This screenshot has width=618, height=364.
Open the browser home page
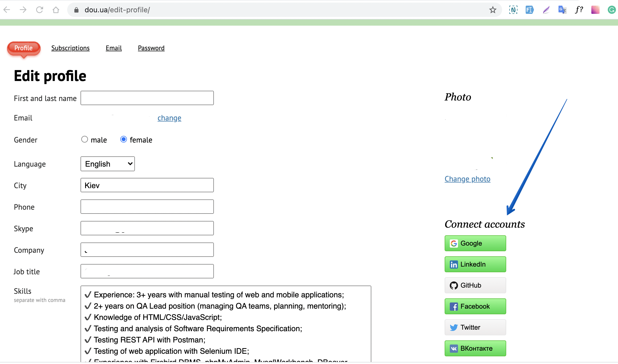tap(56, 10)
